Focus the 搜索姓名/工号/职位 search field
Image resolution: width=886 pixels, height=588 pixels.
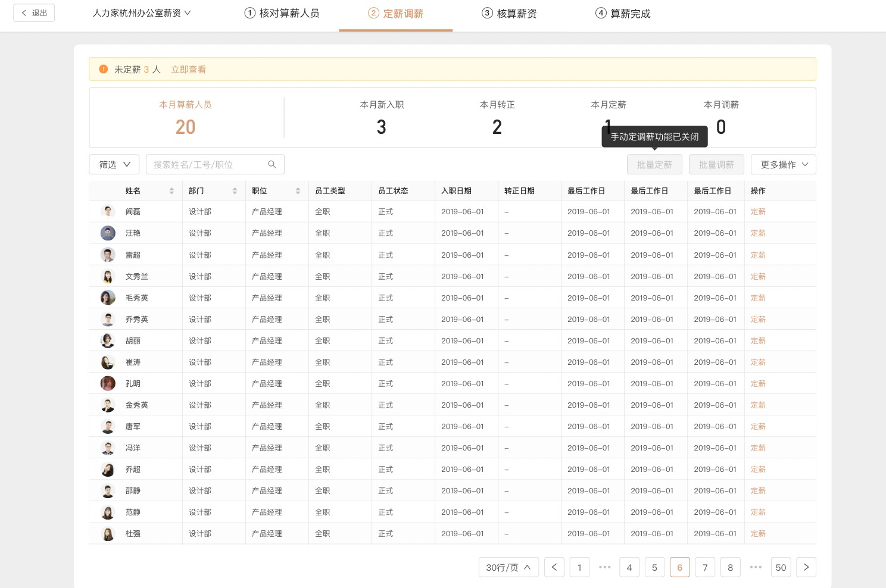[215, 164]
